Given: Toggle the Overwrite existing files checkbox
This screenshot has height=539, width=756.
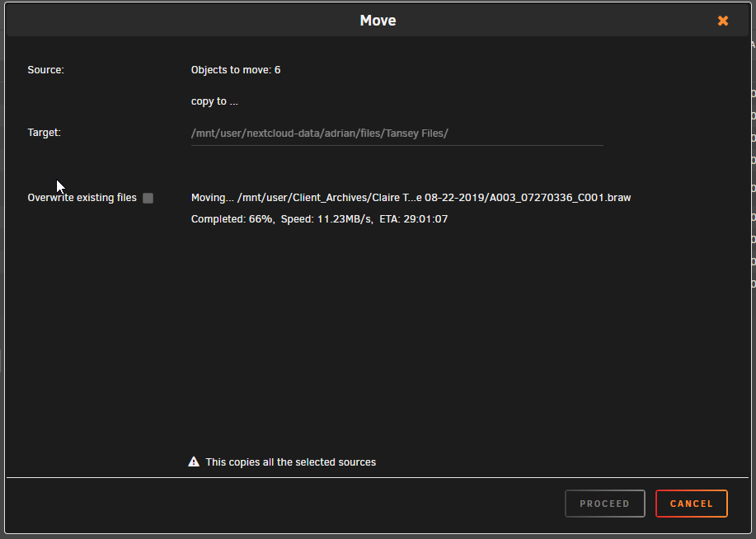Looking at the screenshot, I should (148, 198).
